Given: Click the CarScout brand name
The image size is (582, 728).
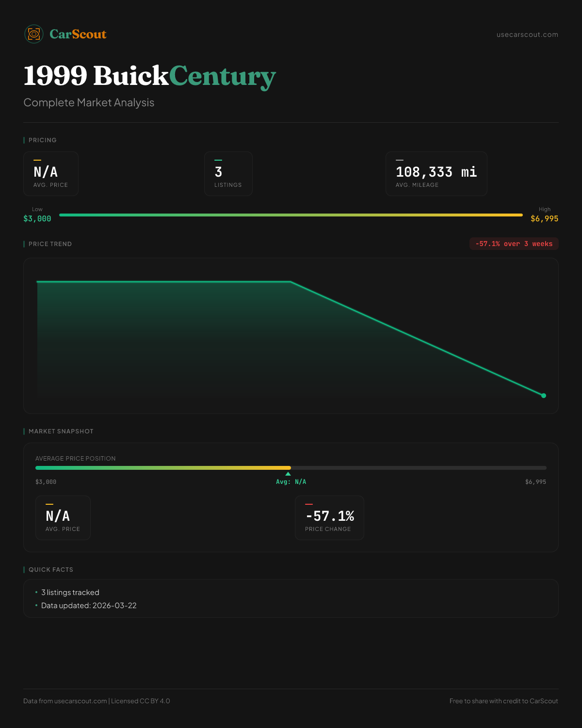Looking at the screenshot, I should click(x=78, y=34).
